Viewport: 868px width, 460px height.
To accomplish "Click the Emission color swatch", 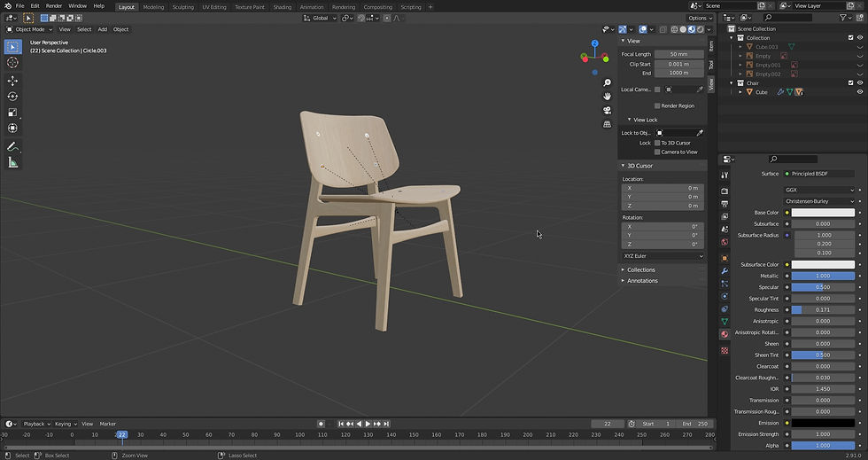I will tap(823, 423).
